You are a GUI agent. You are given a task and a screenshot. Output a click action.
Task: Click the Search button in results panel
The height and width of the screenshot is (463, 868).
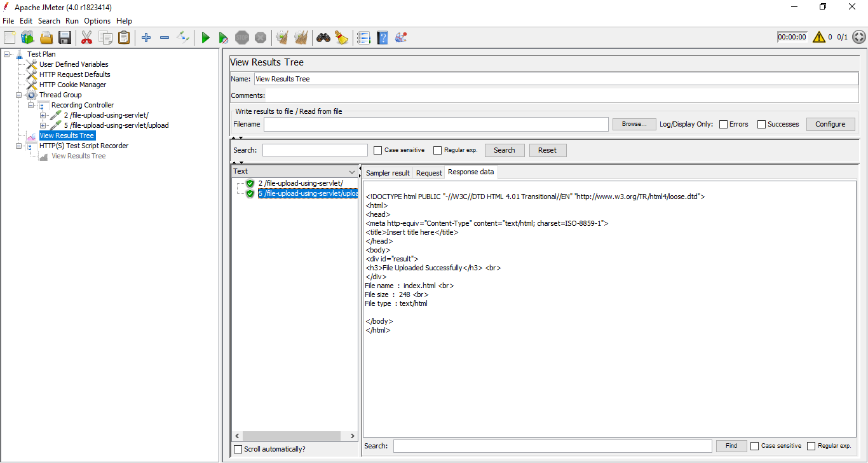(x=505, y=150)
